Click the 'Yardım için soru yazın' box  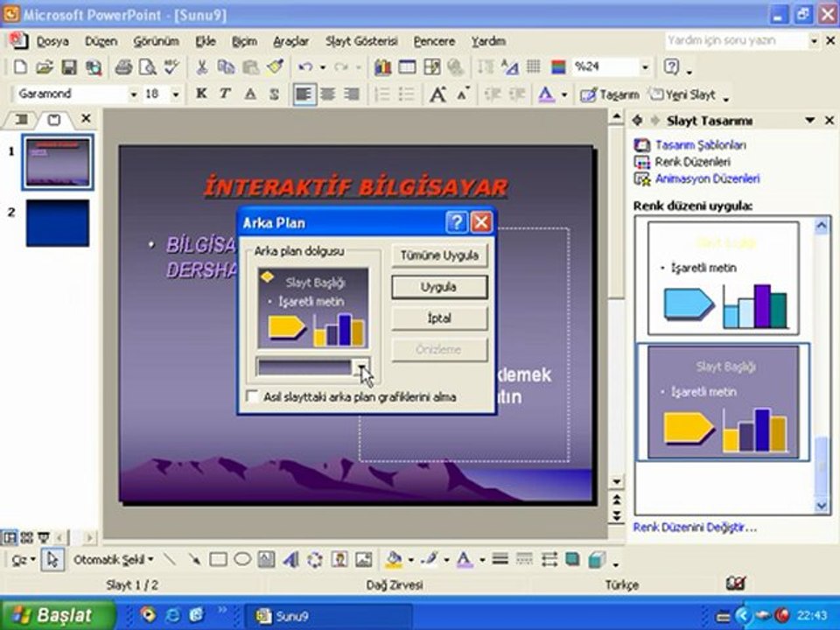click(737, 41)
